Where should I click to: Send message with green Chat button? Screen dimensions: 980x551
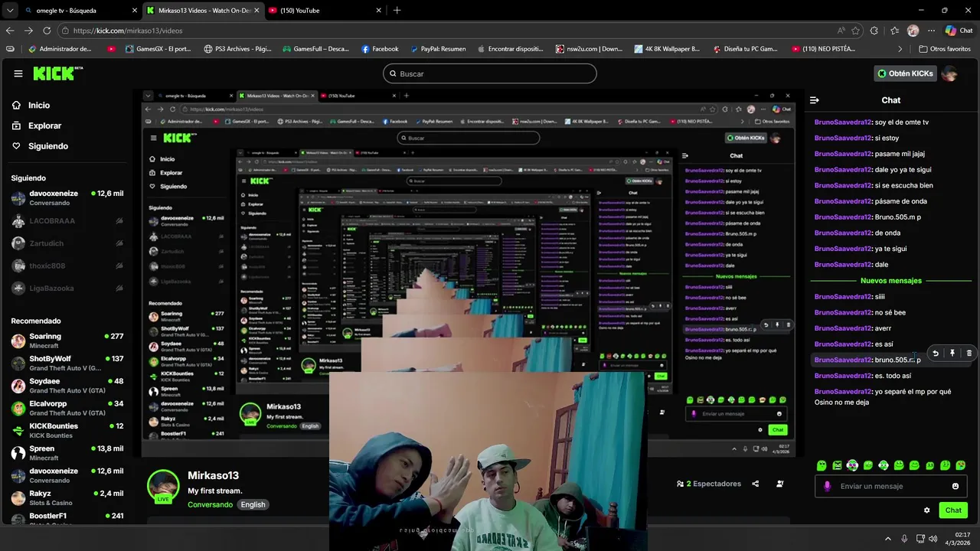tap(953, 510)
